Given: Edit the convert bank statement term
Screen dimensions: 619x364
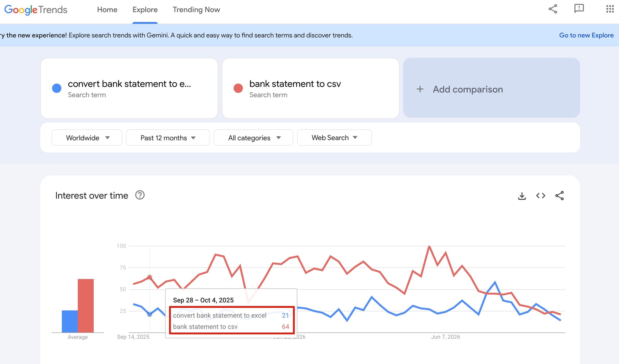Looking at the screenshot, I should pyautogui.click(x=129, y=88).
